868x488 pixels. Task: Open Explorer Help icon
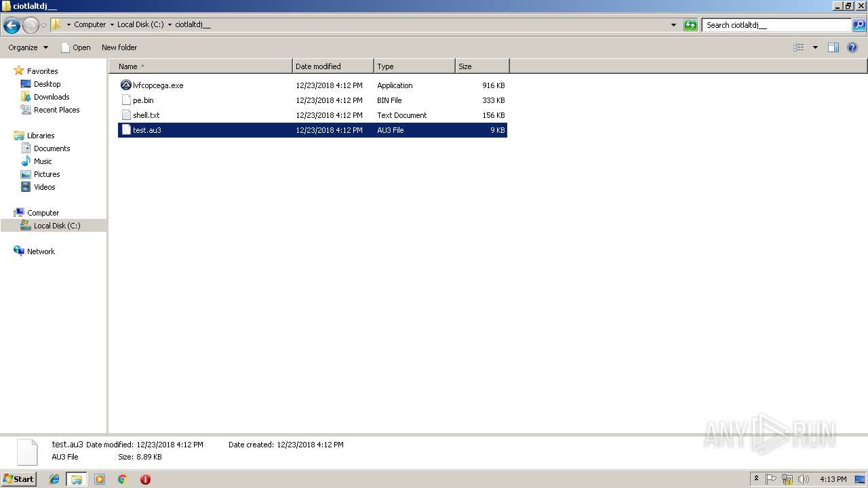[x=852, y=47]
